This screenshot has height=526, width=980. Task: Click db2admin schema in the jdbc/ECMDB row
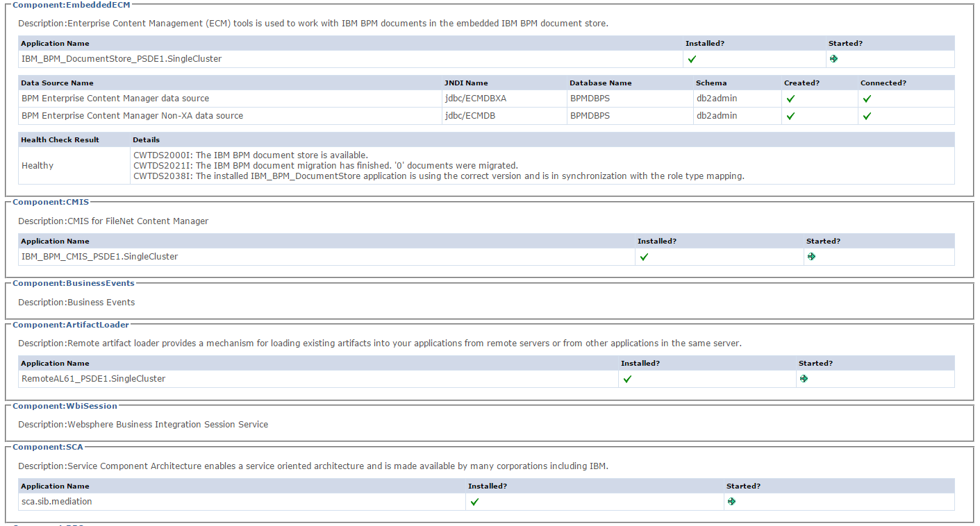point(717,116)
